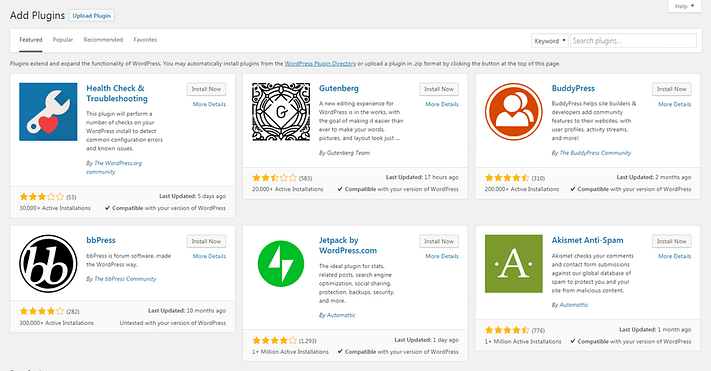The width and height of the screenshot is (711, 371).
Task: Click the Upload Plugin button
Action: [92, 15]
